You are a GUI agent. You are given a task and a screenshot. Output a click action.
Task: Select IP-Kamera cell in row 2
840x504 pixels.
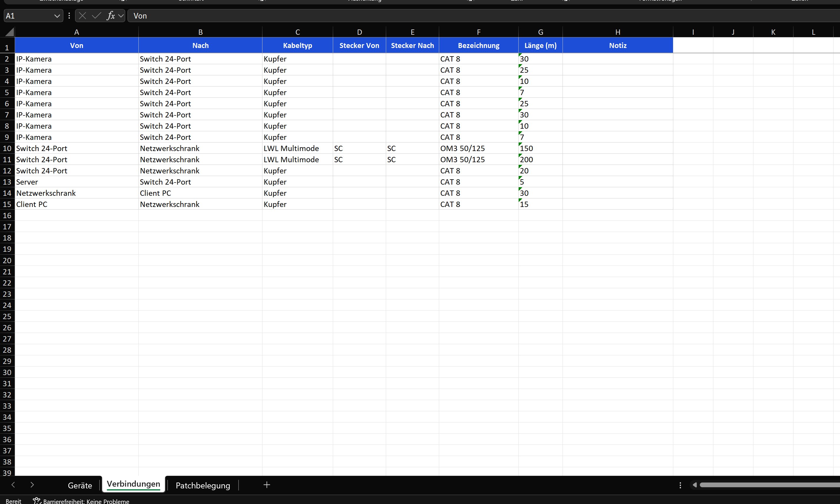pyautogui.click(x=77, y=59)
